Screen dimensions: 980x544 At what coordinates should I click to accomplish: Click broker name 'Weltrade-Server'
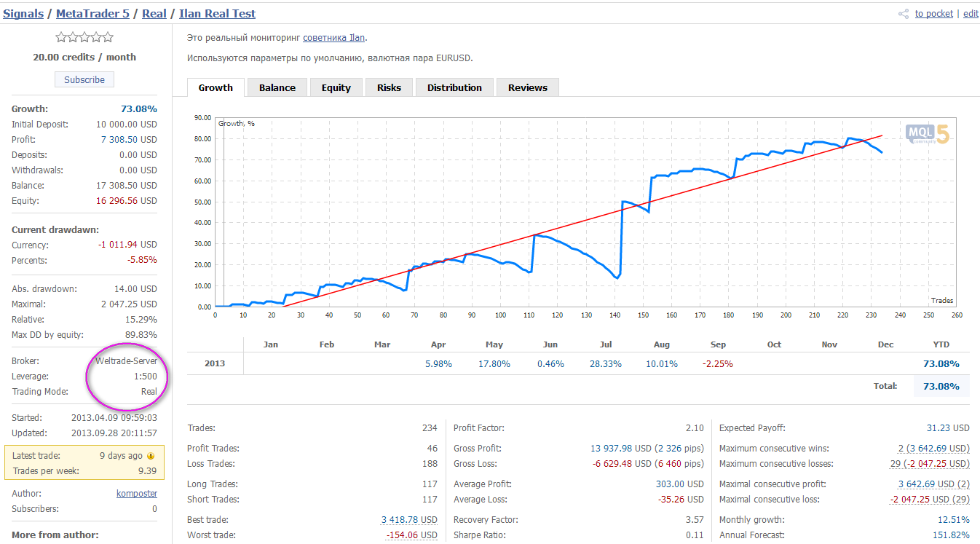(x=126, y=361)
